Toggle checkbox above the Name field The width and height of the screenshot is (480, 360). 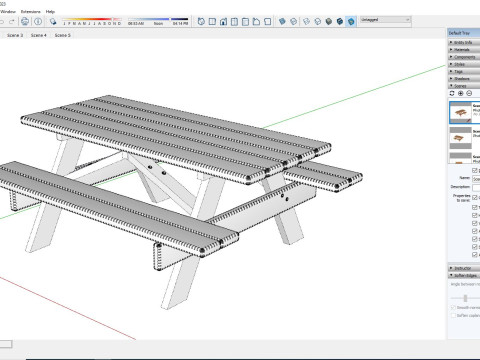(x=475, y=171)
